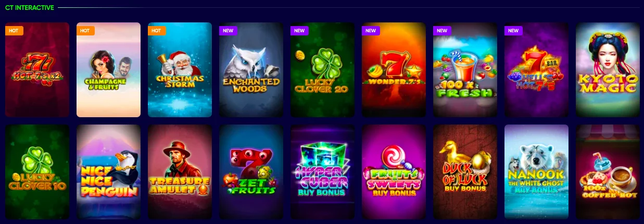644x224 pixels.
Task: Open the Treasure Amulet game tile
Action: (180, 172)
